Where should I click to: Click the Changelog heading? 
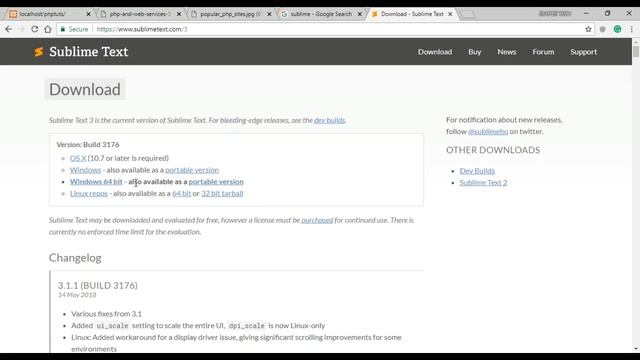[x=75, y=258]
